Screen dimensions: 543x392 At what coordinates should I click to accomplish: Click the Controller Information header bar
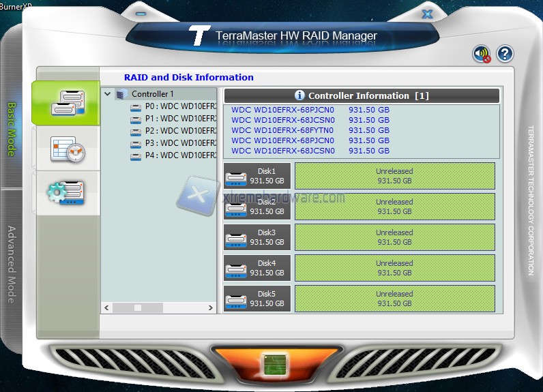(362, 95)
